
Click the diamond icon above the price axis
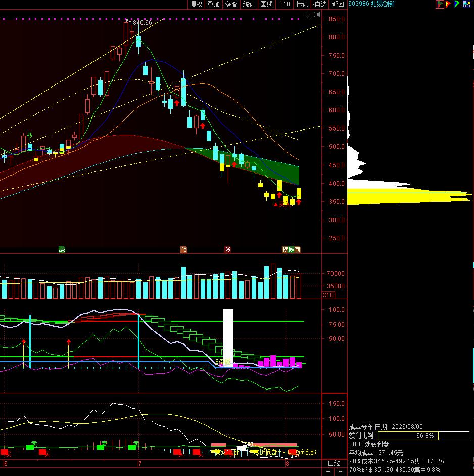pyautogui.click(x=308, y=15)
